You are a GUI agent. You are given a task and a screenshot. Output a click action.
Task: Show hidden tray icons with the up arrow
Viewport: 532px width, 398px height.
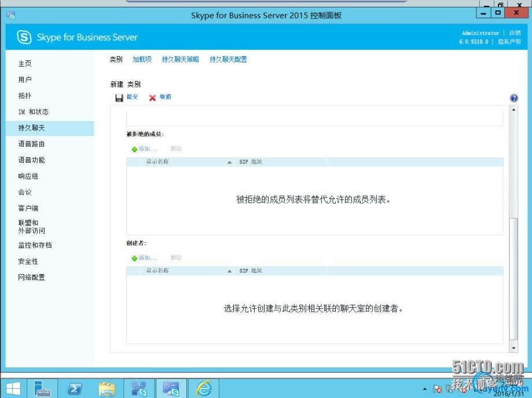point(425,389)
